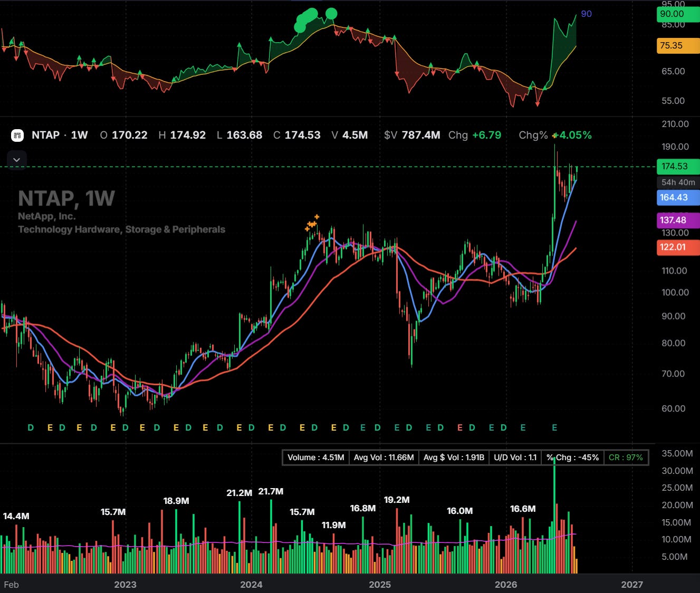The width and height of the screenshot is (700, 593).
Task: Click the 55.00 tick on the indicator axis
Action: pyautogui.click(x=674, y=101)
